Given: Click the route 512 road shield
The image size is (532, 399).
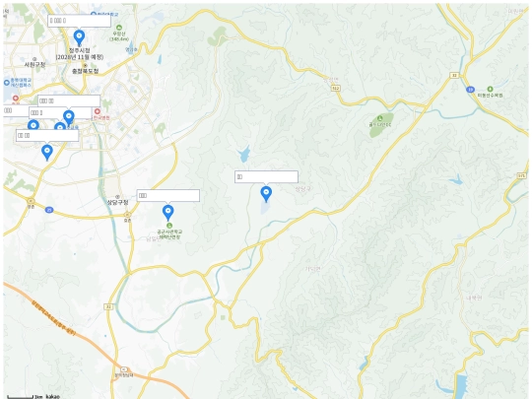Looking at the screenshot, I should (336, 89).
